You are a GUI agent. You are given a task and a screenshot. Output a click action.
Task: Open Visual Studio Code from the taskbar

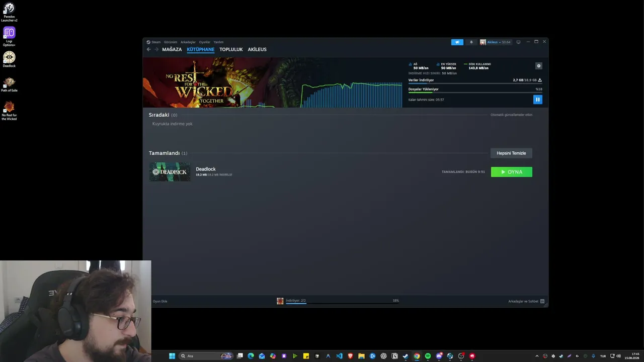click(x=339, y=356)
